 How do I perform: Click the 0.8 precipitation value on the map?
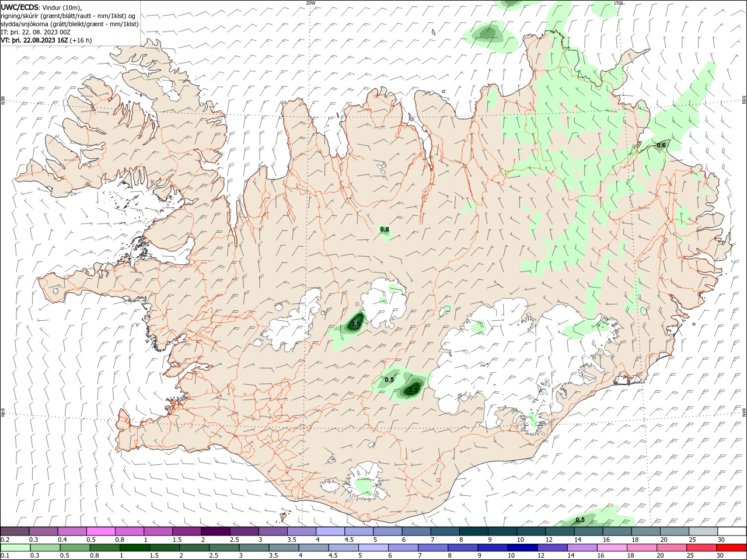(385, 230)
